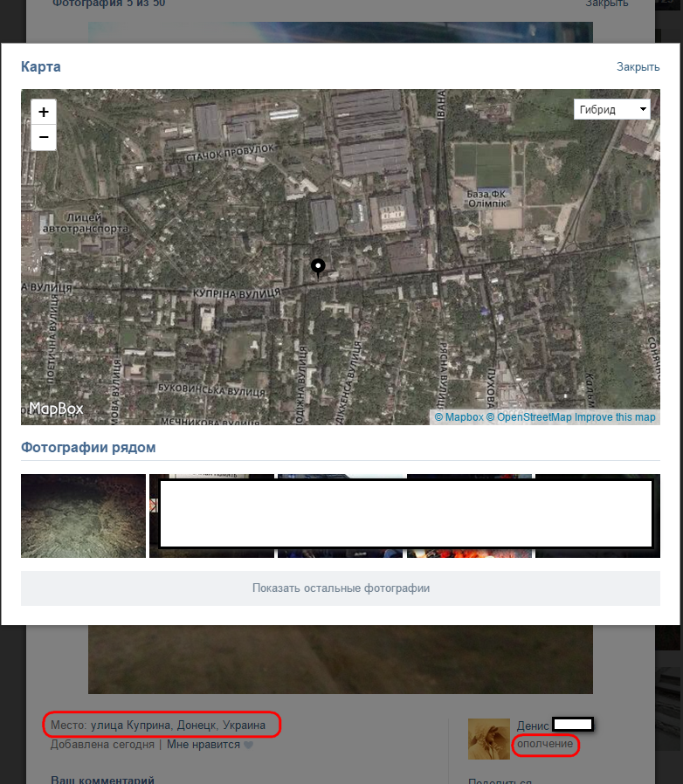
Task: Click the Добавлена сегодня text
Action: [x=102, y=745]
